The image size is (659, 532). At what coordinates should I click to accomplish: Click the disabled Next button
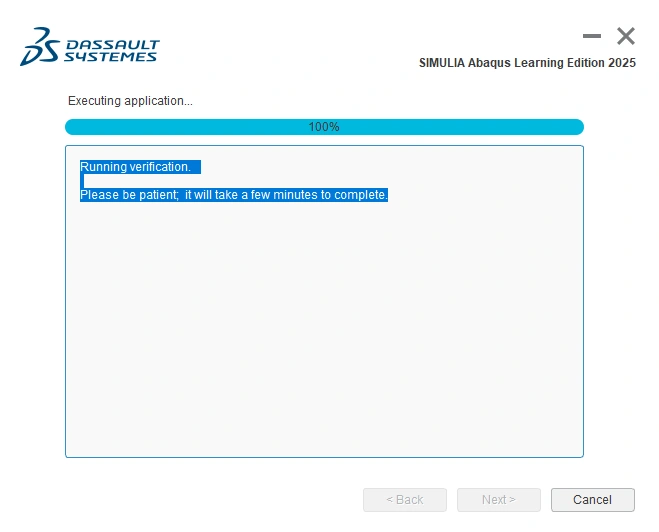pyautogui.click(x=498, y=500)
